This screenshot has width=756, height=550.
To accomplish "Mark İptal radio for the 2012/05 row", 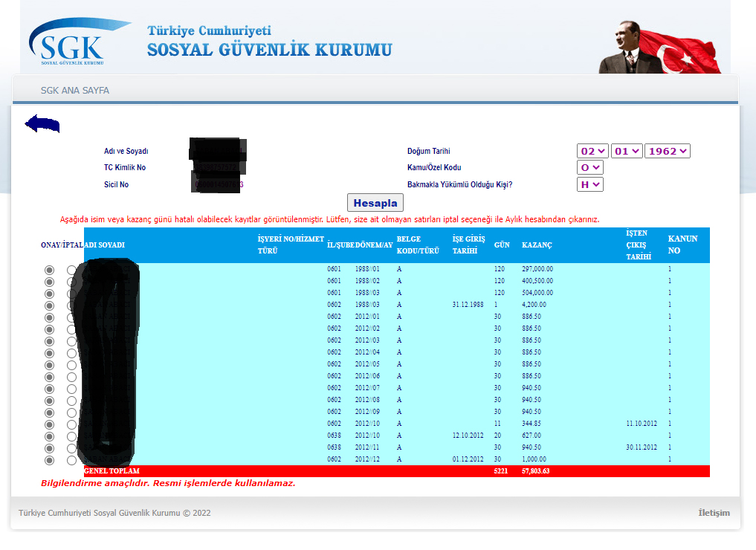I will coord(72,365).
